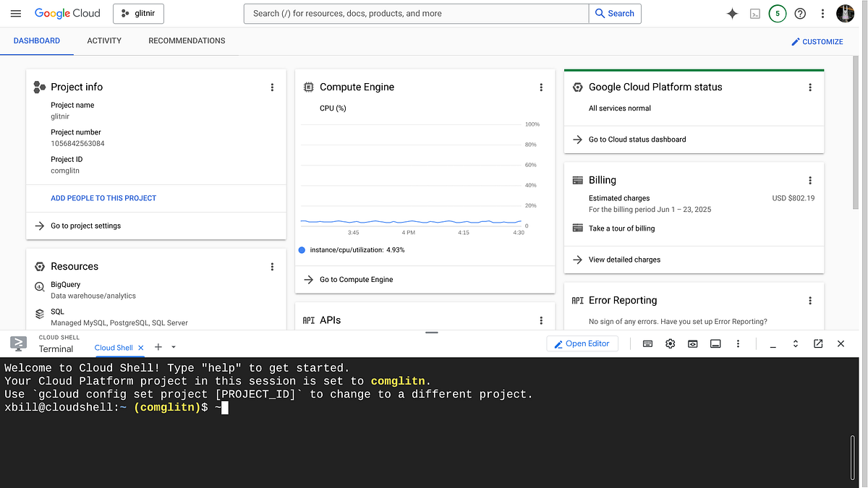Expand the glitnir project selector
868x488 pixels.
tap(138, 13)
